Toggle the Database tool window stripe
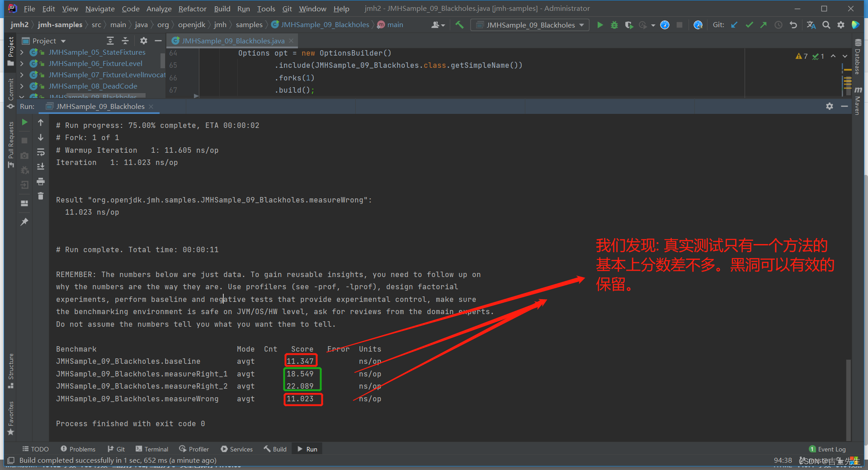The width and height of the screenshot is (868, 470). (857, 56)
